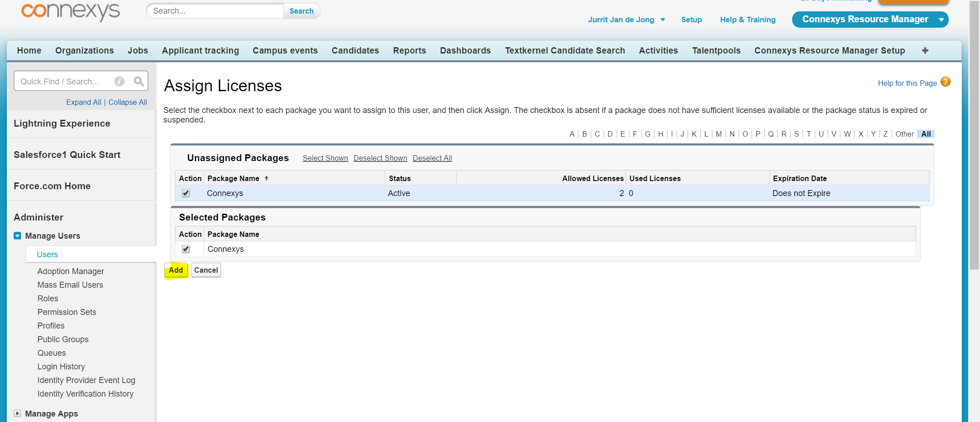Click the Quick Find magnifier icon
Screen dimensions: 980x422
coord(139,81)
